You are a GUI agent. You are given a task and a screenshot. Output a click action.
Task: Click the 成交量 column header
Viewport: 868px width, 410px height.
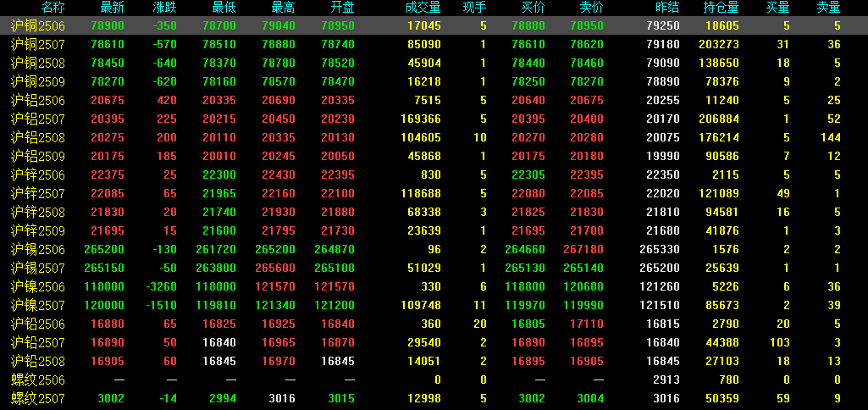[x=423, y=8]
